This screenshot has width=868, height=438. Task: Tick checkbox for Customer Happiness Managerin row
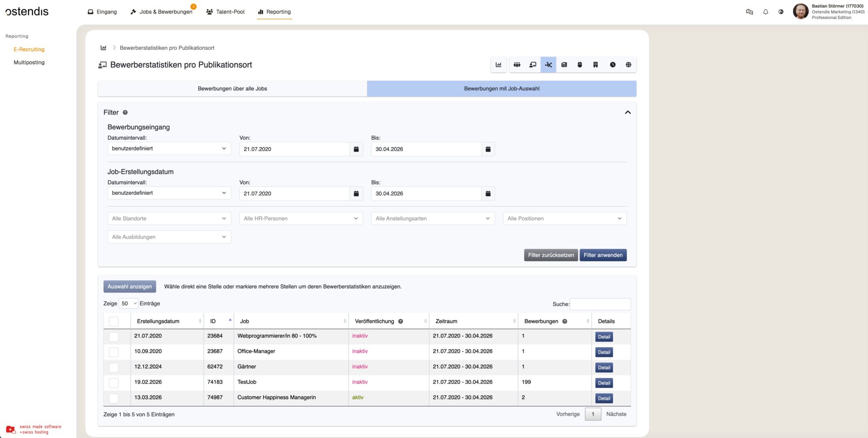click(x=114, y=398)
